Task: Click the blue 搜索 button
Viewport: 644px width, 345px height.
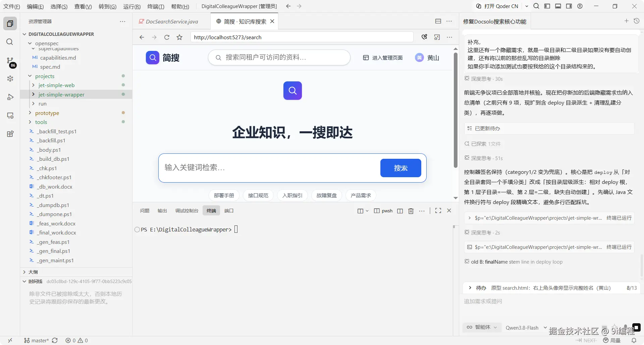Action: point(401,168)
